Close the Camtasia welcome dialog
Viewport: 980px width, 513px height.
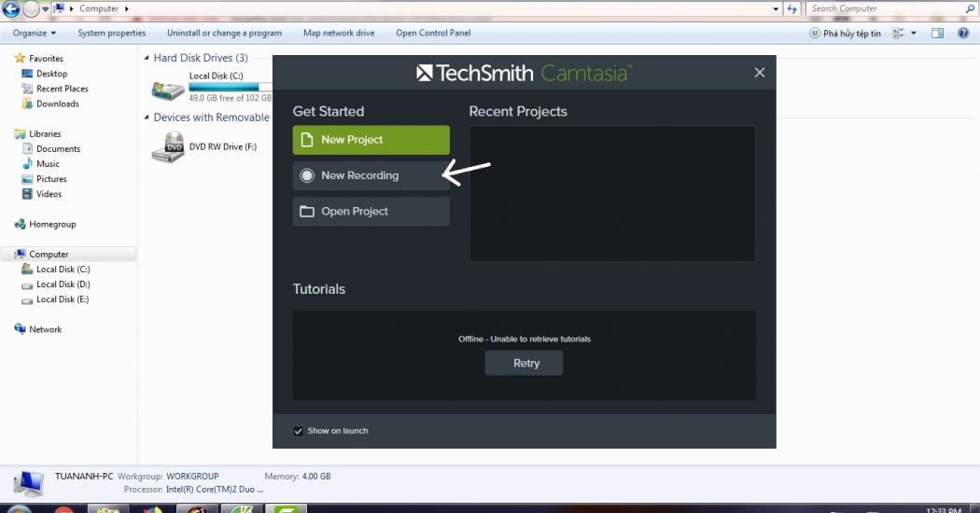(x=760, y=73)
